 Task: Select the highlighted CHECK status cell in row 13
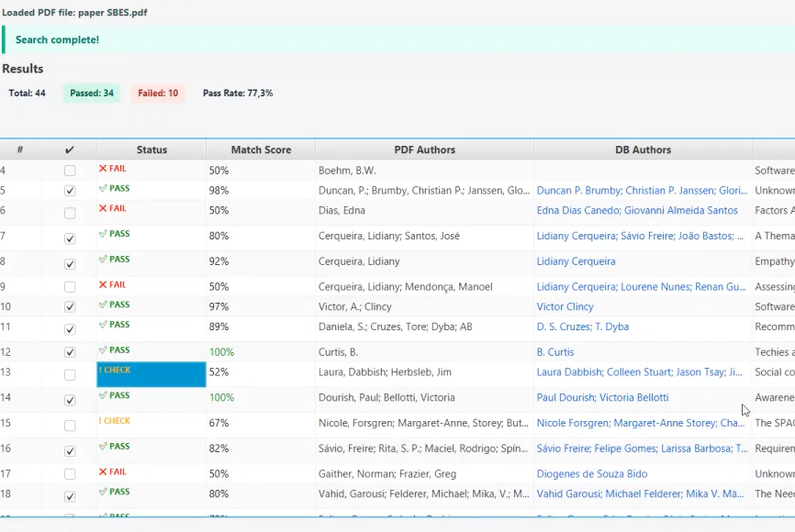pos(151,374)
